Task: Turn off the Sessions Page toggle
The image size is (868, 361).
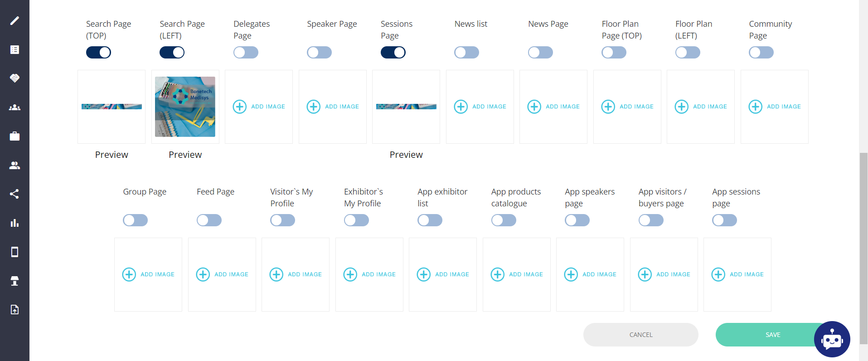Action: 393,53
